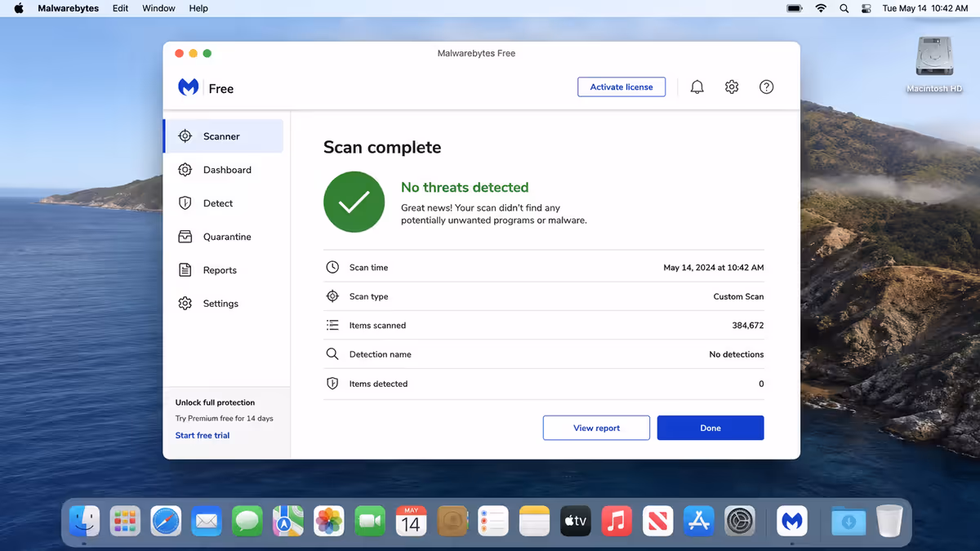The image size is (980, 551).
Task: Open Messages from the Dock
Action: 247,521
